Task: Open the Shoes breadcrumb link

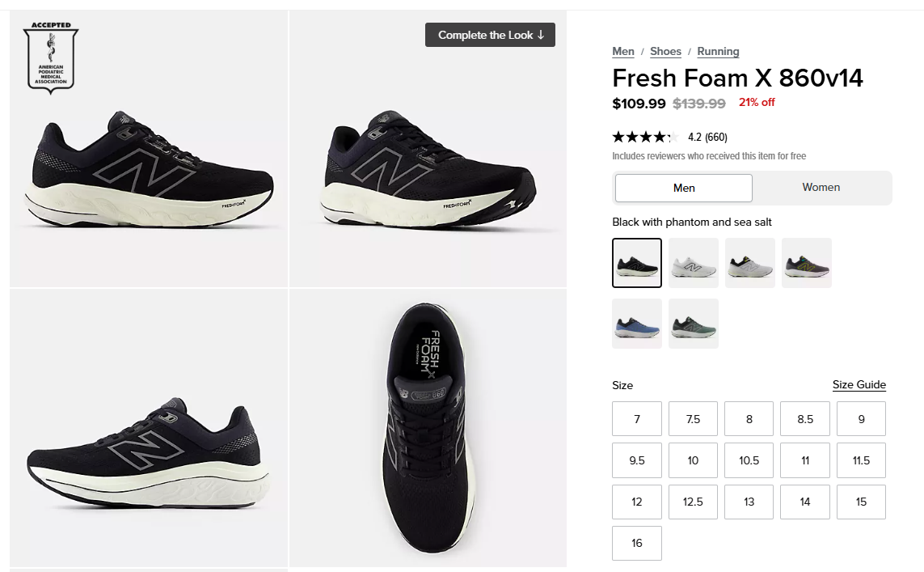Action: [665, 52]
